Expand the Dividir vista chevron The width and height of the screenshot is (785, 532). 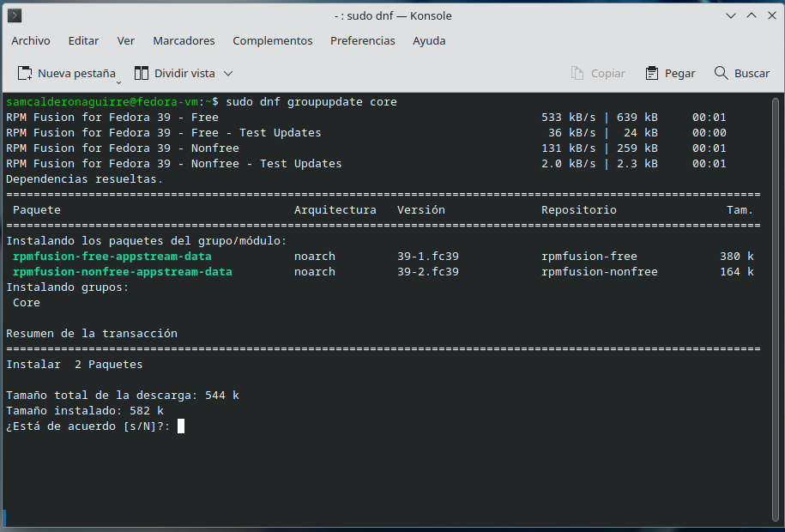[228, 74]
